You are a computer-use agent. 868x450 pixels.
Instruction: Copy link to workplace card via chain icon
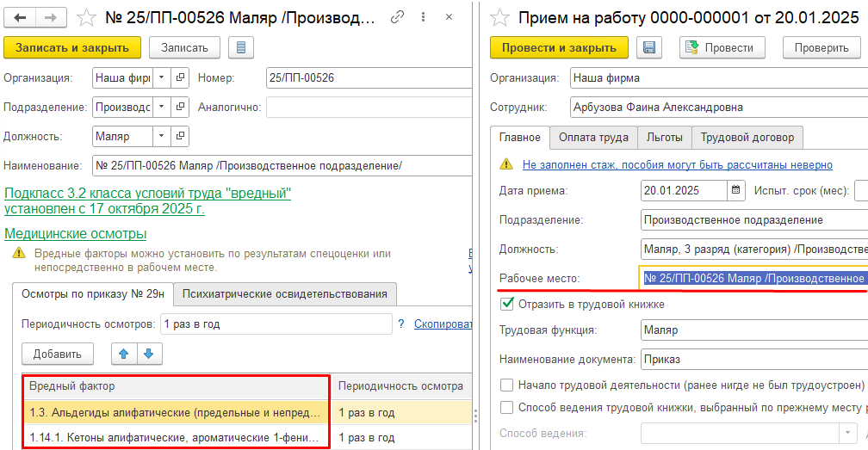click(397, 17)
